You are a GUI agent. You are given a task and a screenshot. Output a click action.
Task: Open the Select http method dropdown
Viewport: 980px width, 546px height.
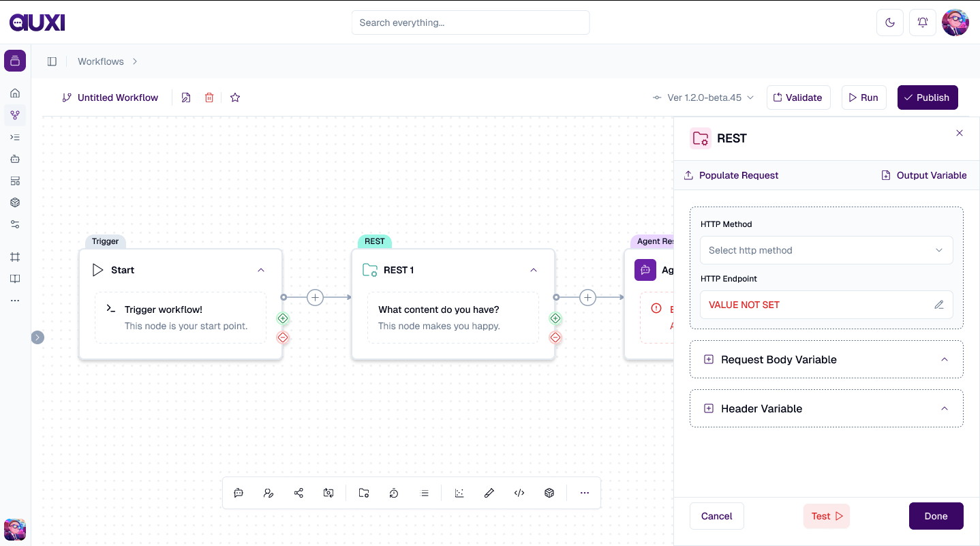click(x=826, y=250)
